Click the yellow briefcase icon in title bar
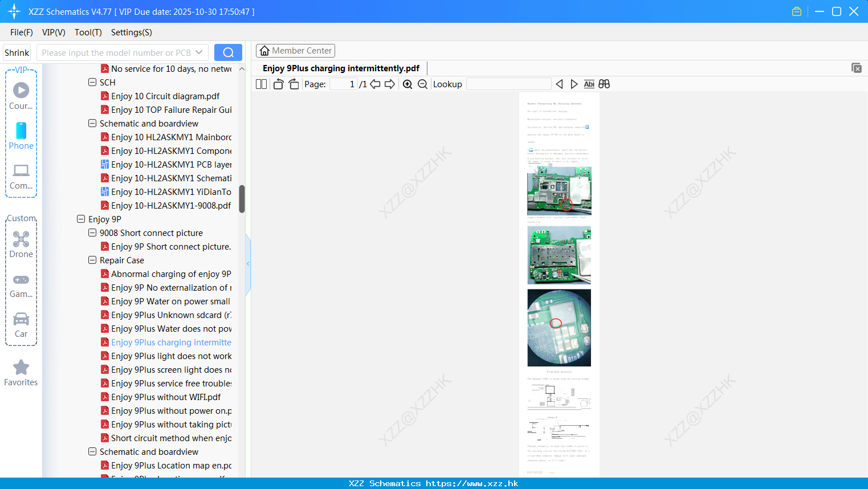868x489 pixels. [x=797, y=11]
